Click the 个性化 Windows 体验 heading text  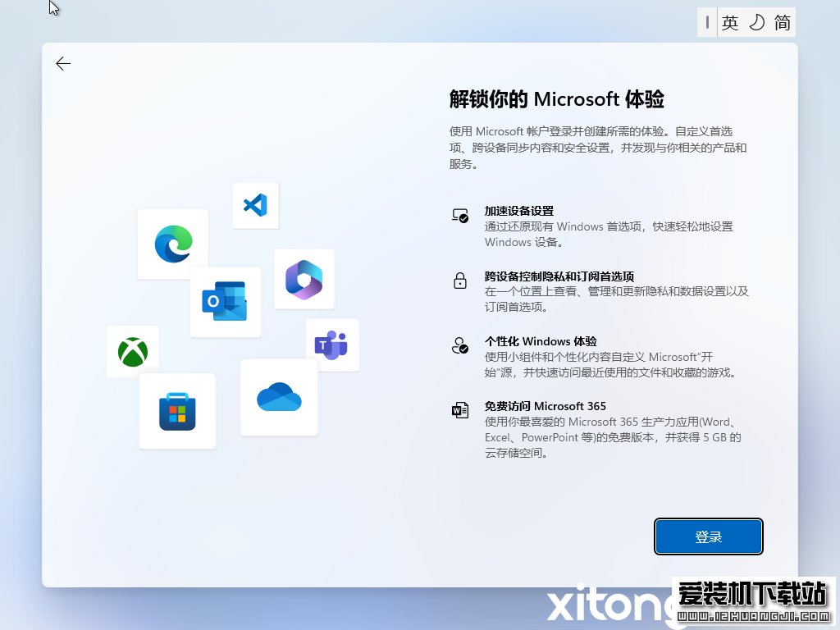pyautogui.click(x=541, y=341)
